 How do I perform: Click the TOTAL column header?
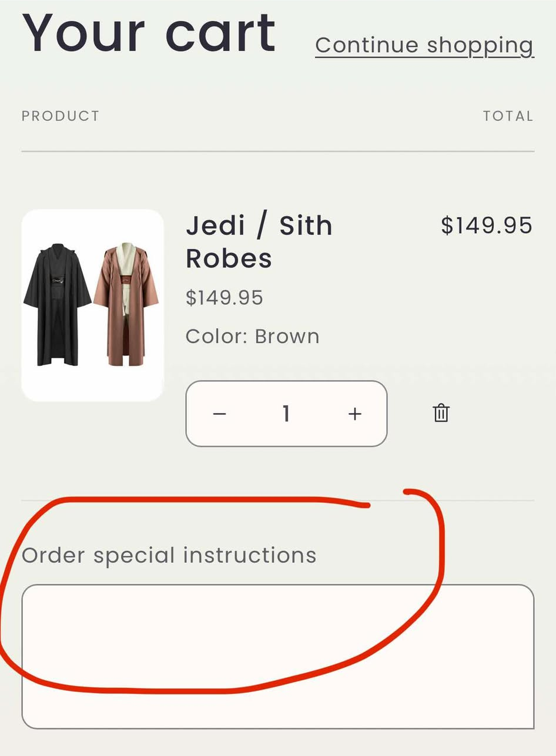509,116
